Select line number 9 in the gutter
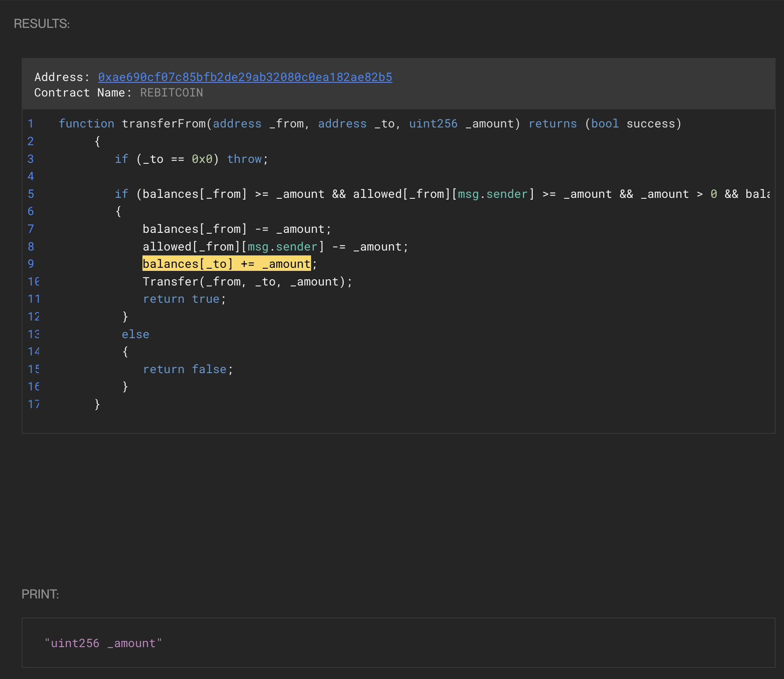The width and height of the screenshot is (784, 679). (x=31, y=264)
